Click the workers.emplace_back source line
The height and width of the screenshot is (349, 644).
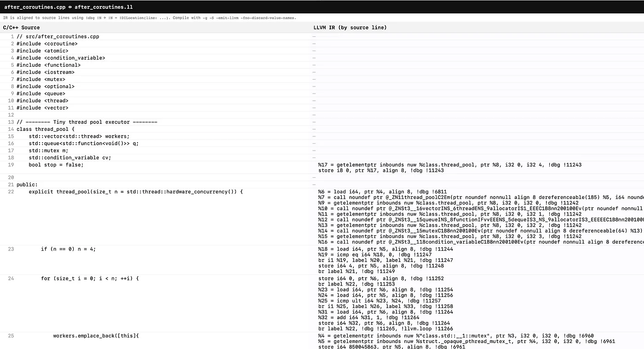(96, 336)
